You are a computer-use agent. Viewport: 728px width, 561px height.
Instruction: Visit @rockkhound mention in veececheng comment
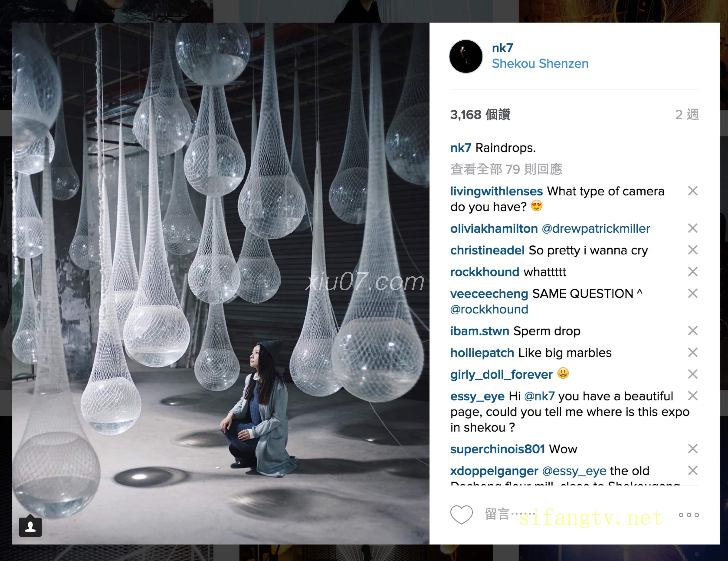pyautogui.click(x=489, y=310)
